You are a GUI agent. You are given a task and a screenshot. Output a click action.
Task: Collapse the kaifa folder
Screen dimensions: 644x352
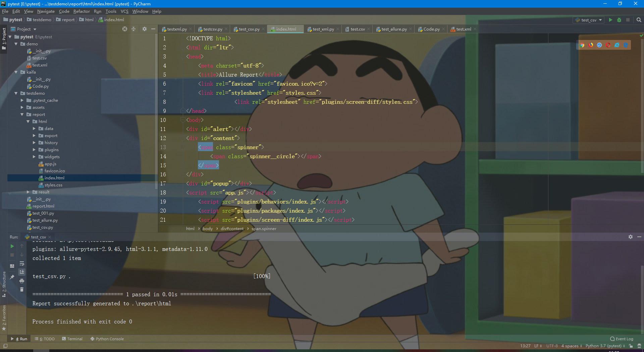[x=16, y=72]
